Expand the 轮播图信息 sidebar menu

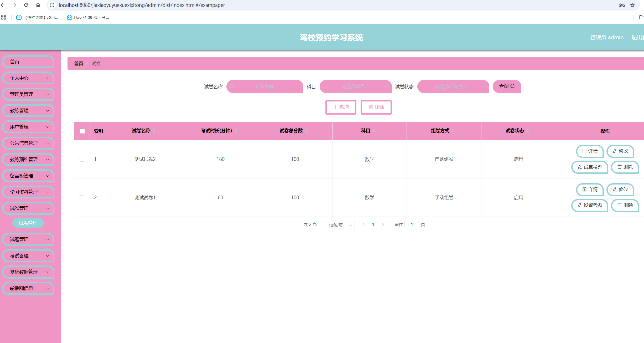point(28,288)
